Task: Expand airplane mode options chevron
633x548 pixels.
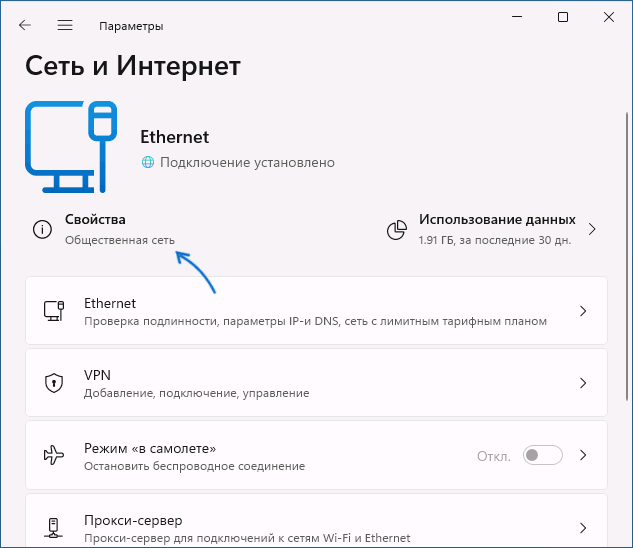Action: coord(583,455)
